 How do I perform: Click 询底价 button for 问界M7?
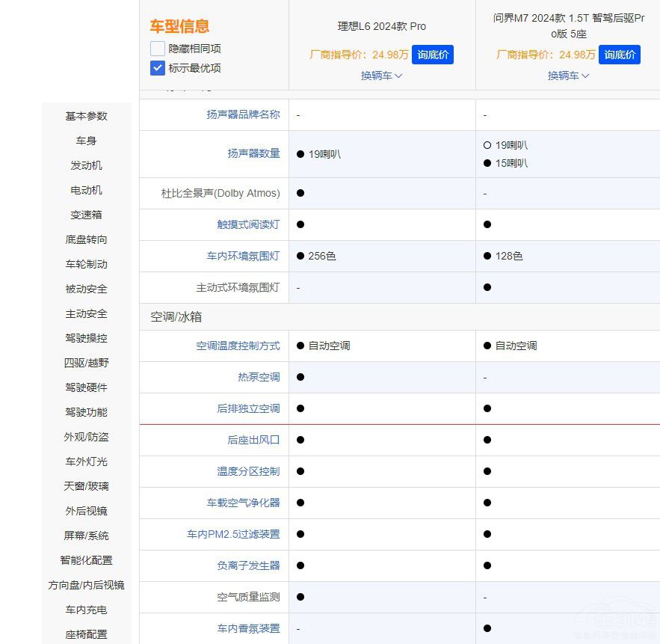click(x=620, y=54)
